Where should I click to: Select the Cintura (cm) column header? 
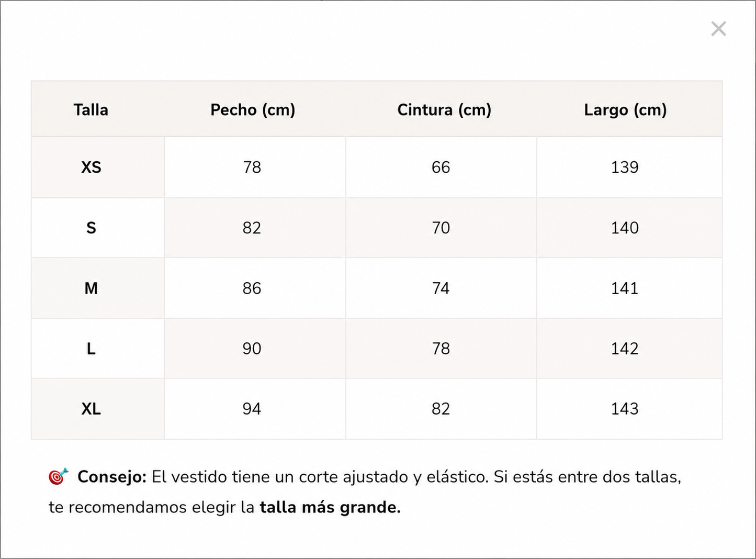444,110
